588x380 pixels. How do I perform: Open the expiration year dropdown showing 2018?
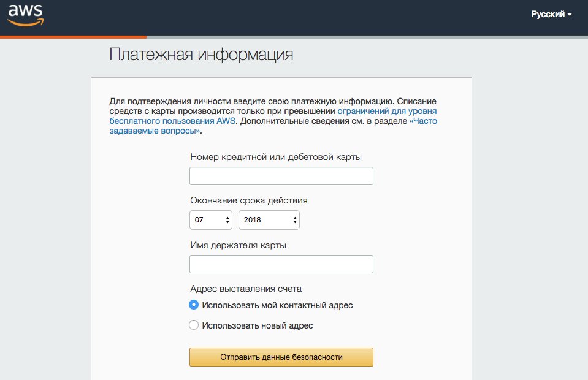click(269, 220)
